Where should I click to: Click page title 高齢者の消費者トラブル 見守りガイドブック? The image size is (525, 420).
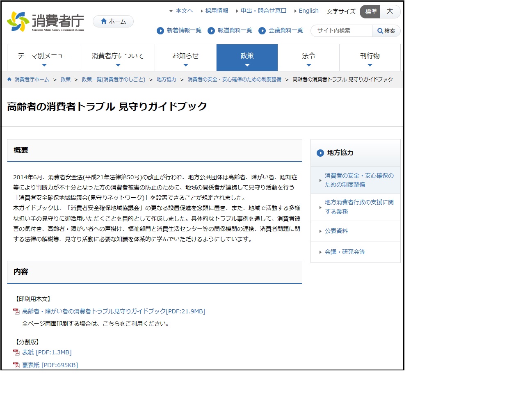(107, 107)
